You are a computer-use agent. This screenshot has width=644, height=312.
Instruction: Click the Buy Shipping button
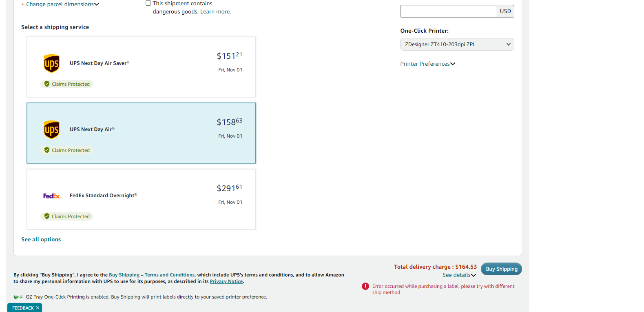pos(502,269)
